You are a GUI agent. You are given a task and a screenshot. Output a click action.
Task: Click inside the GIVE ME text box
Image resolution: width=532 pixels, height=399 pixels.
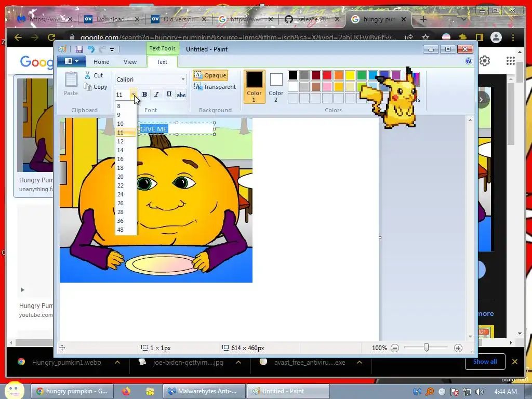coord(177,129)
